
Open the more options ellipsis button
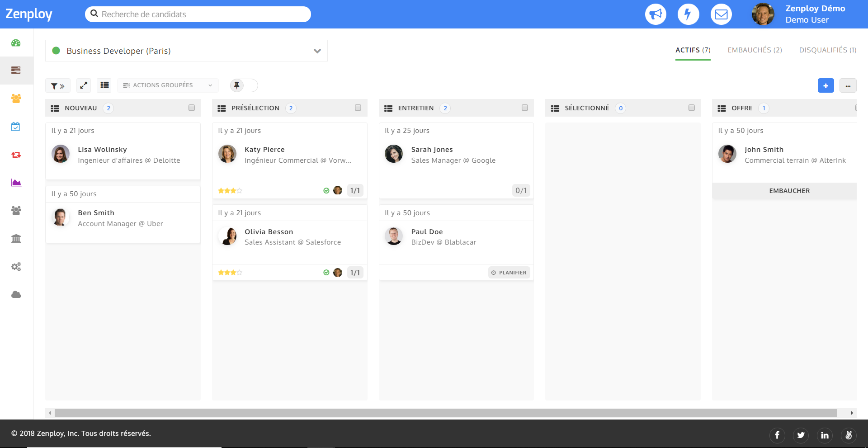(x=848, y=85)
